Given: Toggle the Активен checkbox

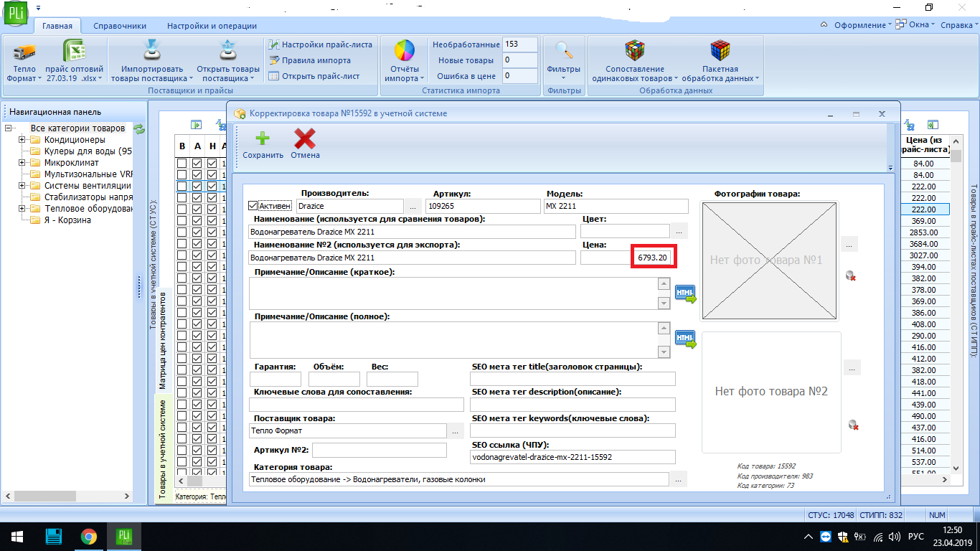Looking at the screenshot, I should tap(253, 206).
